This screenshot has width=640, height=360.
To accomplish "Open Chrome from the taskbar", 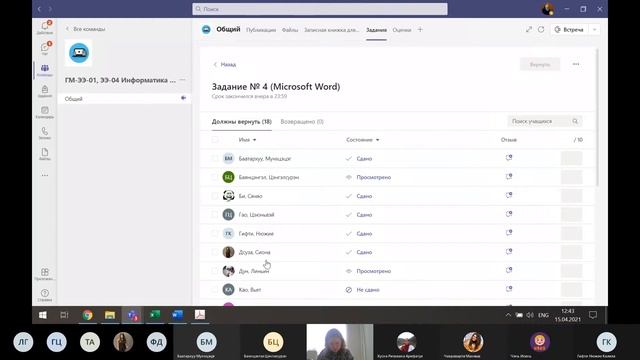I will [x=87, y=315].
